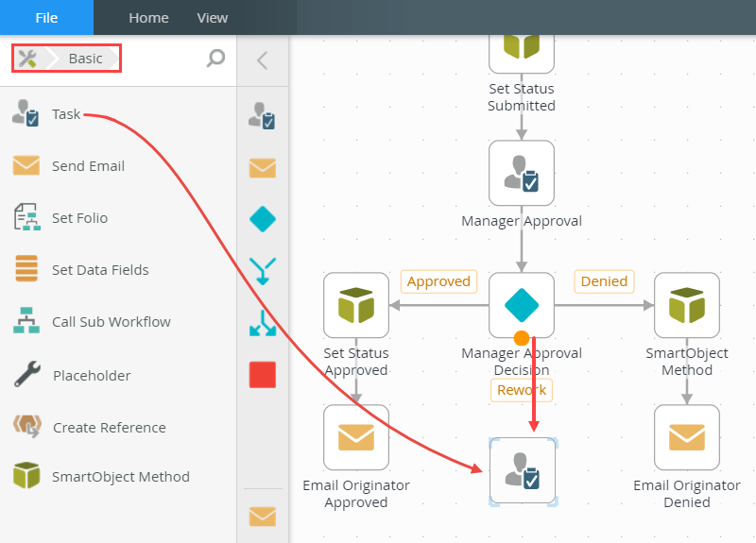Click the merge arrows icon in strip
Image resolution: width=756 pixels, height=543 pixels.
263,271
